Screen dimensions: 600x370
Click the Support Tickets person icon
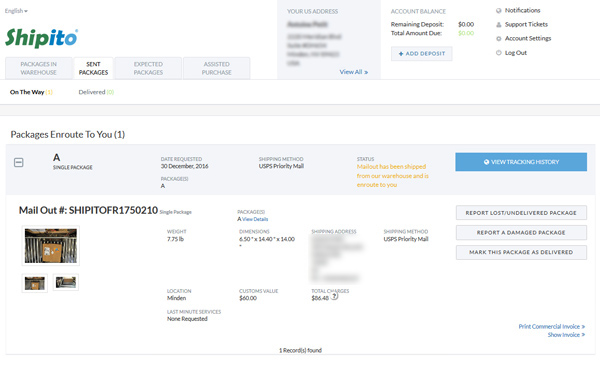[499, 25]
